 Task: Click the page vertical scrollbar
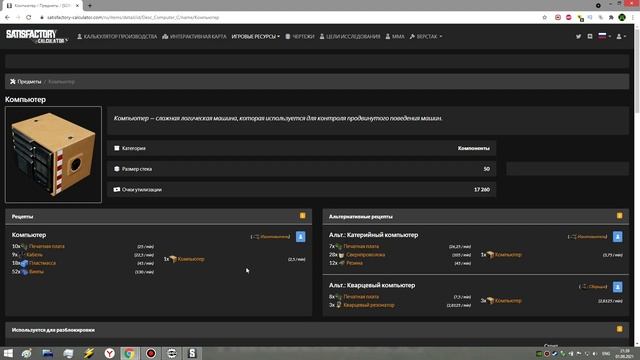[x=637, y=69]
